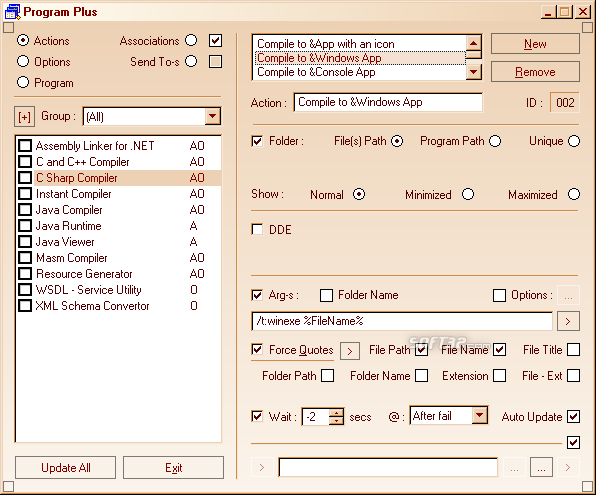
Task: Check the File - Ext checkbox
Action: (573, 376)
